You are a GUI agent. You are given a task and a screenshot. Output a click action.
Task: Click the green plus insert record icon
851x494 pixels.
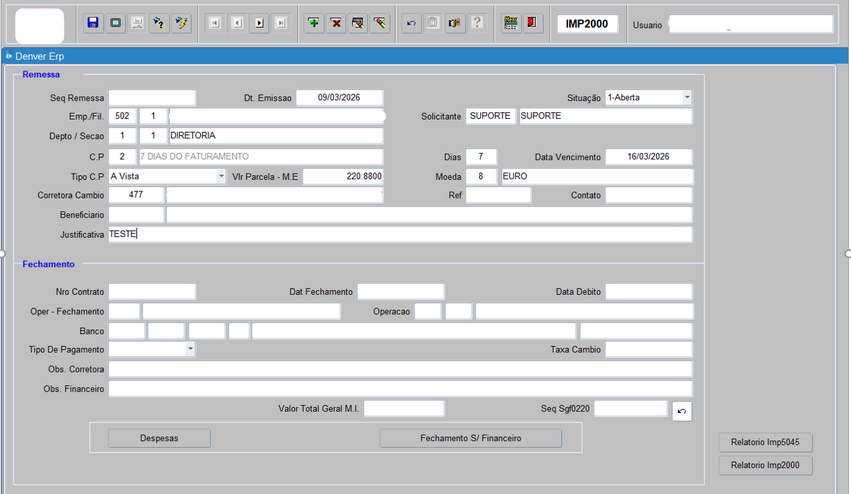point(314,23)
